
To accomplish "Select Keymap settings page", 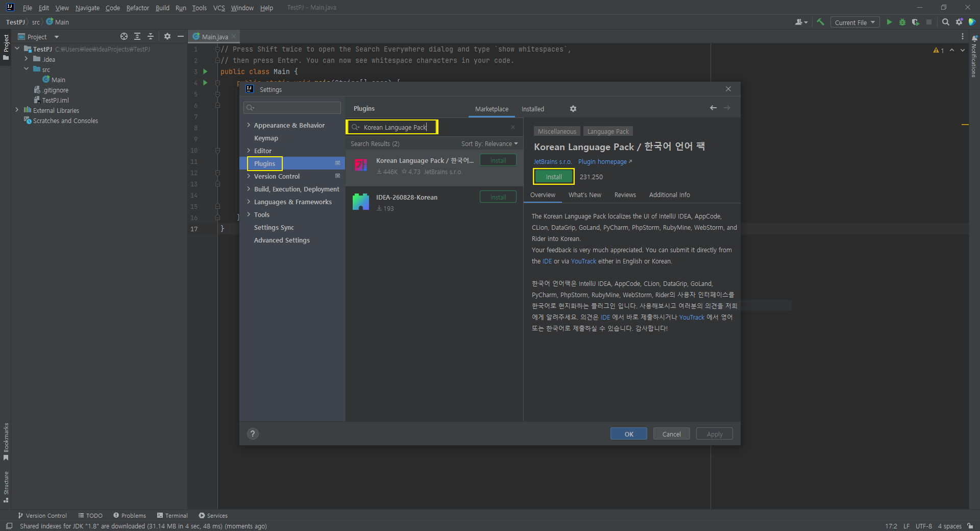I will (x=266, y=138).
